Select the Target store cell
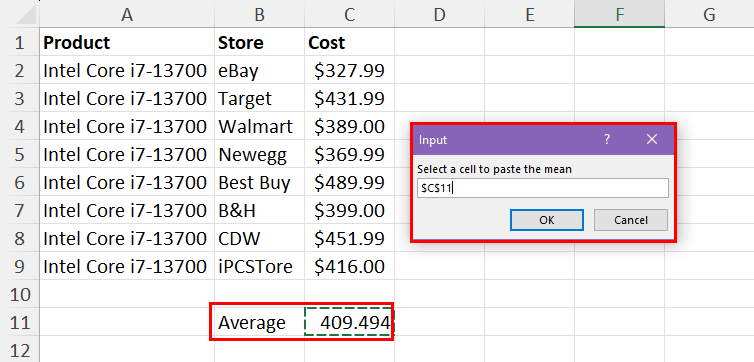The height and width of the screenshot is (362, 754). (x=259, y=98)
